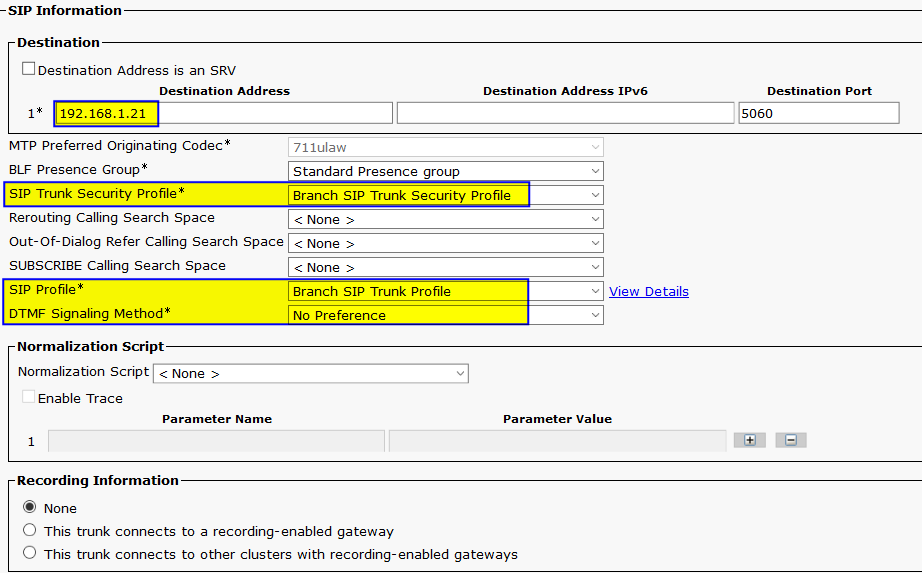Viewport: 922px width, 573px height.
Task: Check Destination Address is an SRV box
Action: tap(28, 69)
